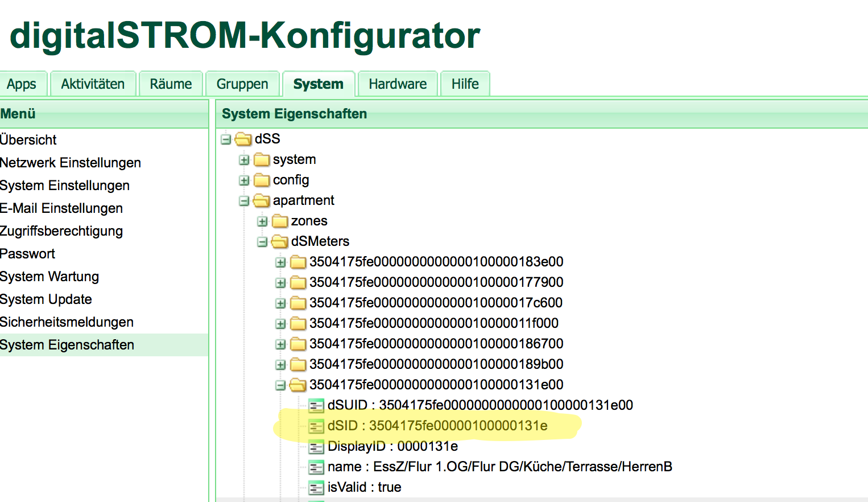Select meter label ending 131e00
Viewport: 868px width, 502px height.
coord(436,385)
